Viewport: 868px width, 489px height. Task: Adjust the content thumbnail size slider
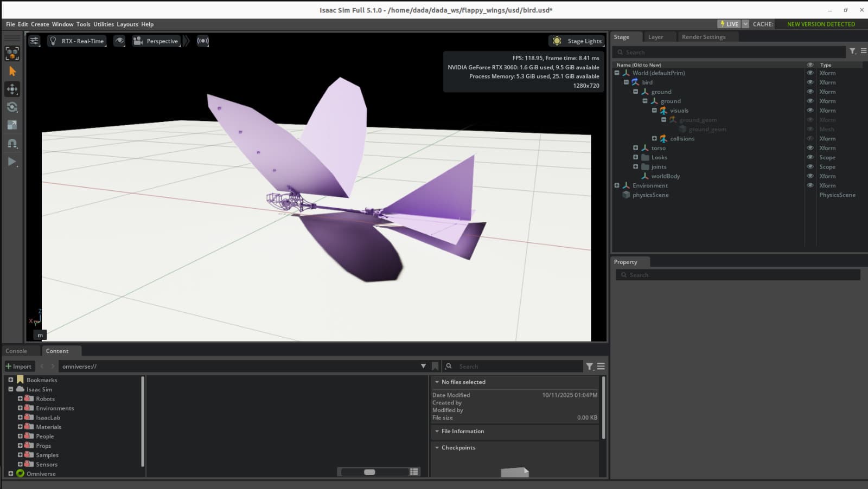click(369, 472)
